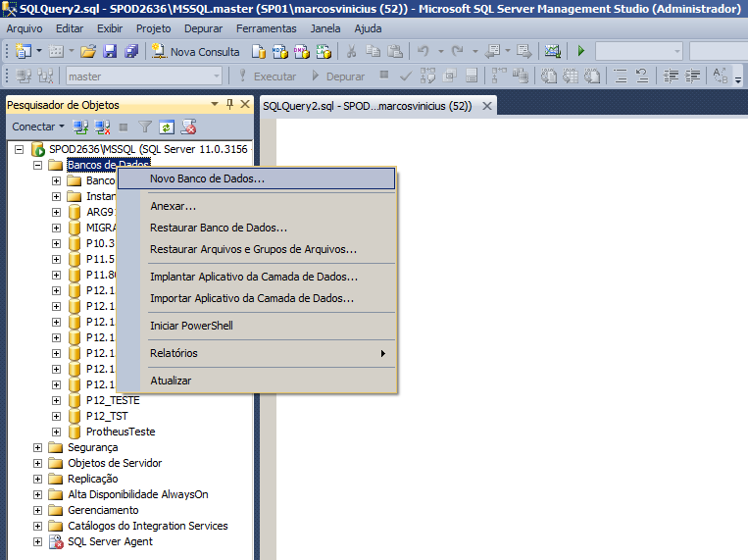Viewport: 748px width, 560px height.
Task: Open the Conectar dropdown in Object Explorer
Action: pyautogui.click(x=38, y=127)
